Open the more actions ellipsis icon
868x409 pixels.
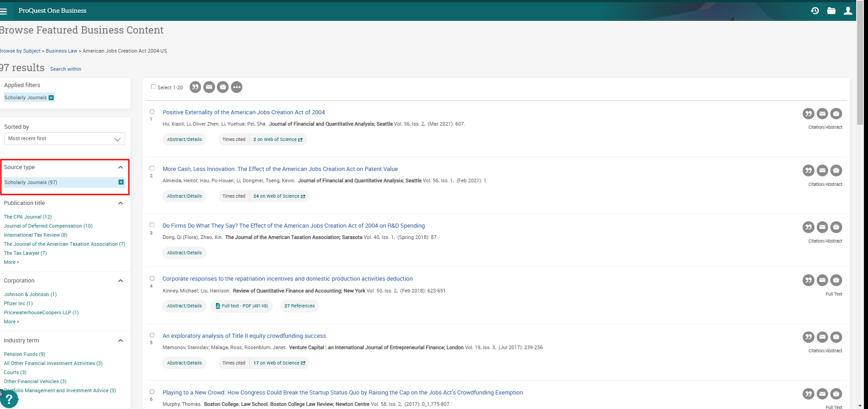coord(236,87)
